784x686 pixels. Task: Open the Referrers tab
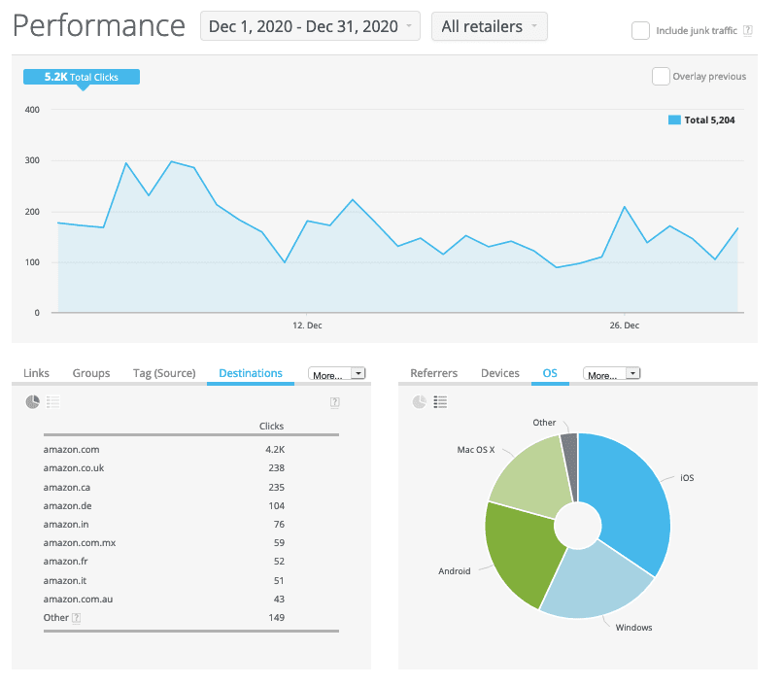click(x=433, y=373)
